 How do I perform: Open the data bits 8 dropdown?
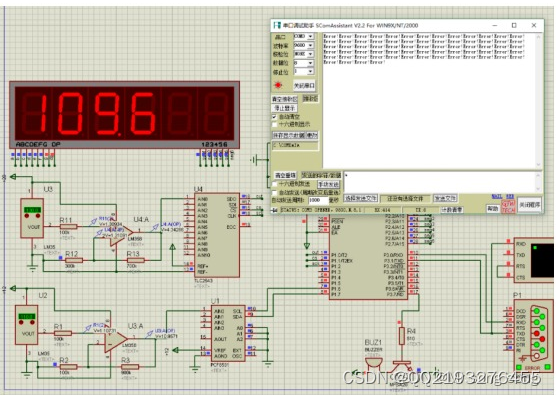303,63
